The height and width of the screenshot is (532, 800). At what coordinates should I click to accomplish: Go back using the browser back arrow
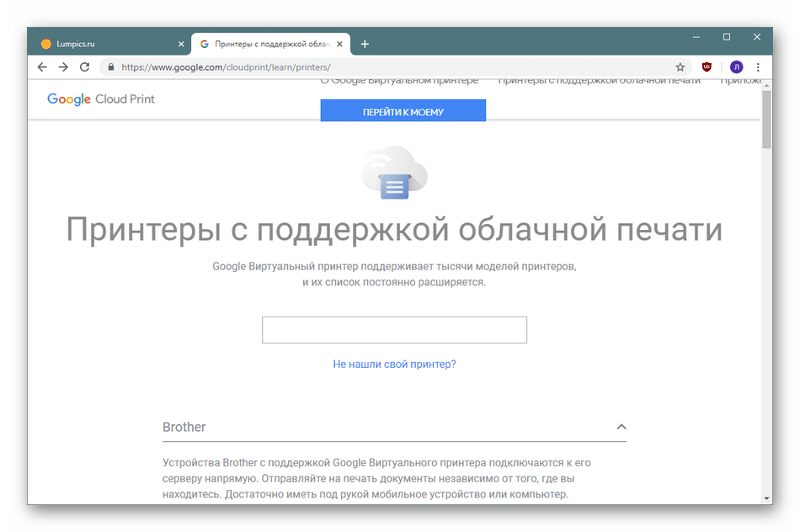point(42,66)
